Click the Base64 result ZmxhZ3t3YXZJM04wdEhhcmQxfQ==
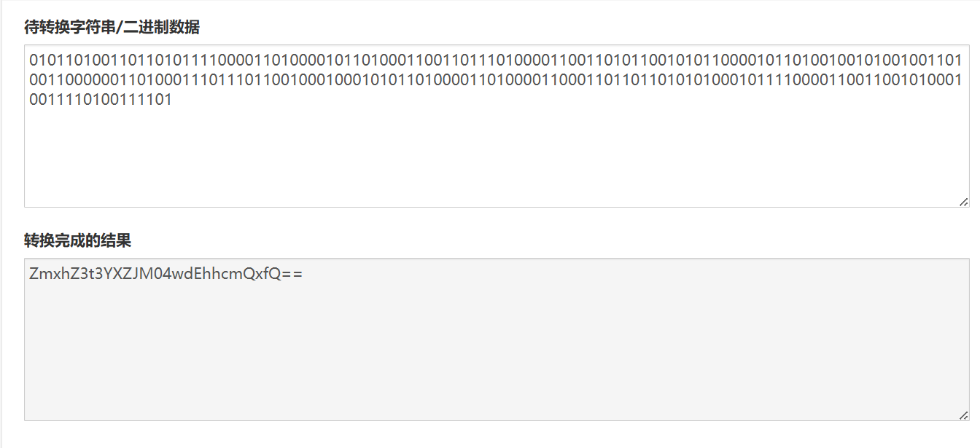This screenshot has height=448, width=980. click(166, 274)
